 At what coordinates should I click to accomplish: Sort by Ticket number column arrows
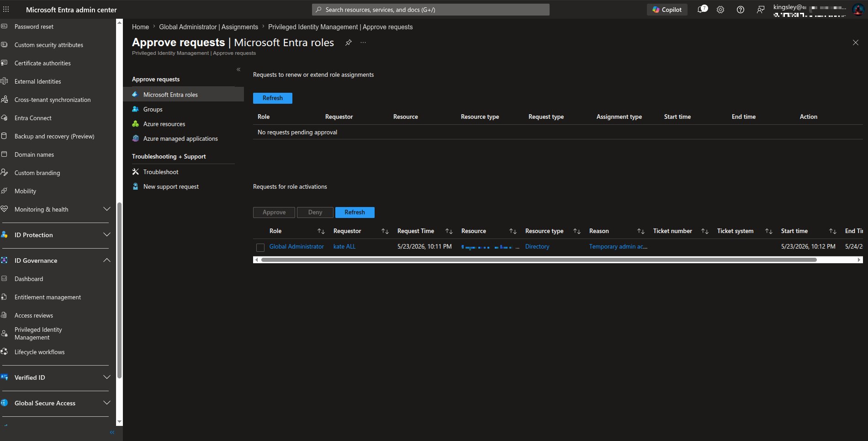(x=705, y=231)
